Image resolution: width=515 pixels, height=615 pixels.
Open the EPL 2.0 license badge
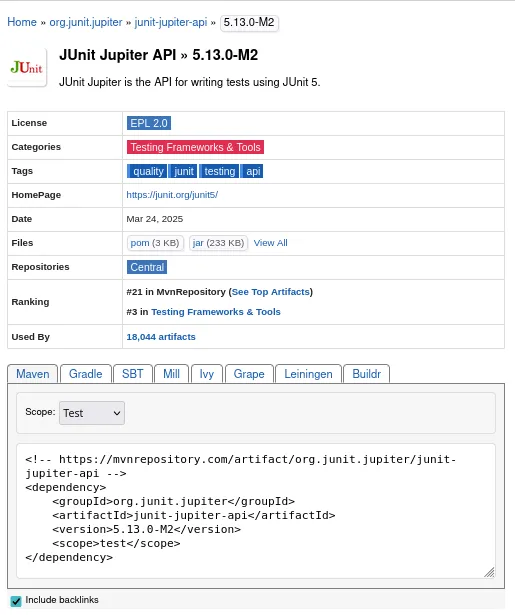pyautogui.click(x=149, y=123)
